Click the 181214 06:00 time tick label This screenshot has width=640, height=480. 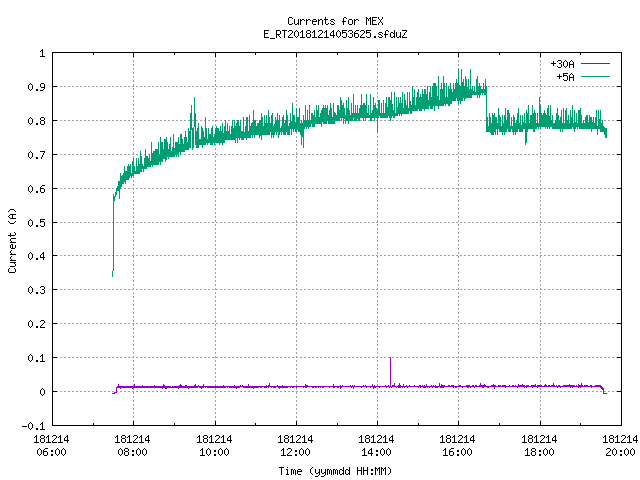tap(51, 445)
